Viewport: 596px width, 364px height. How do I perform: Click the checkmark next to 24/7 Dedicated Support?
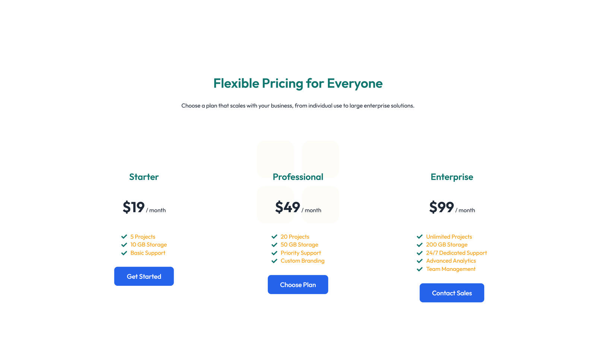(x=420, y=253)
